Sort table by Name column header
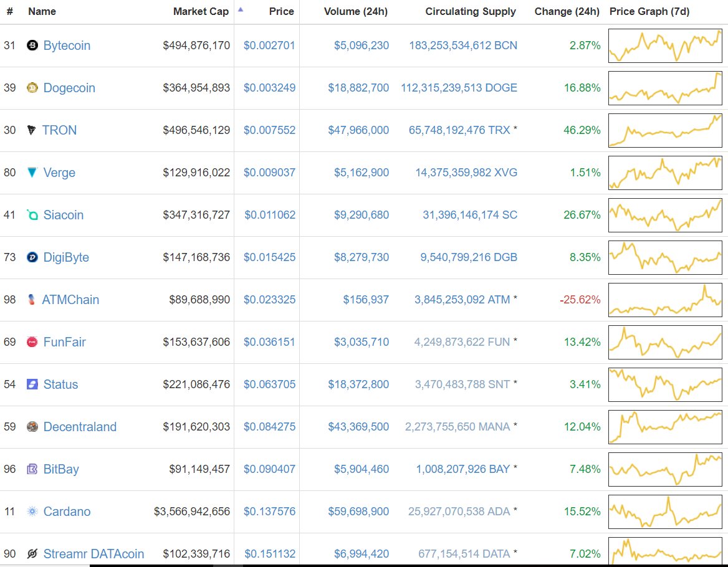728x567 pixels. pyautogui.click(x=42, y=11)
